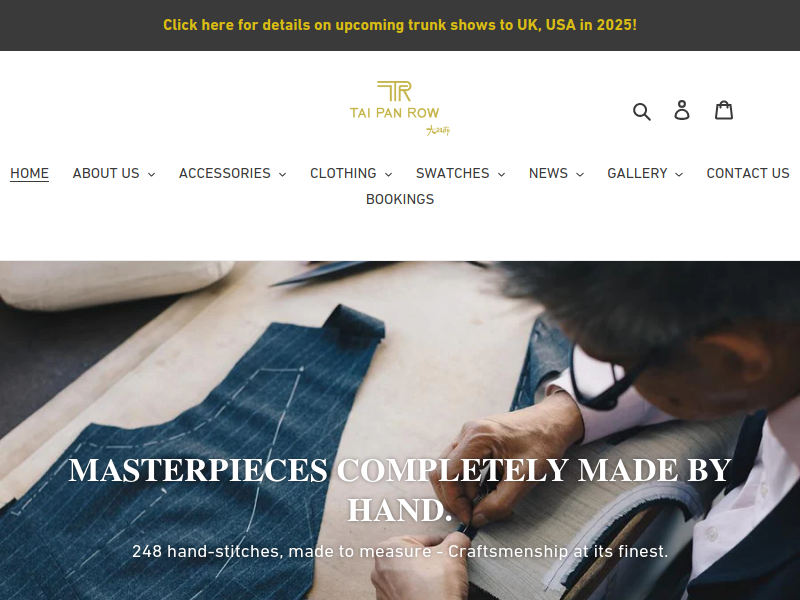Expand the Accessories dropdown arrow

[283, 174]
